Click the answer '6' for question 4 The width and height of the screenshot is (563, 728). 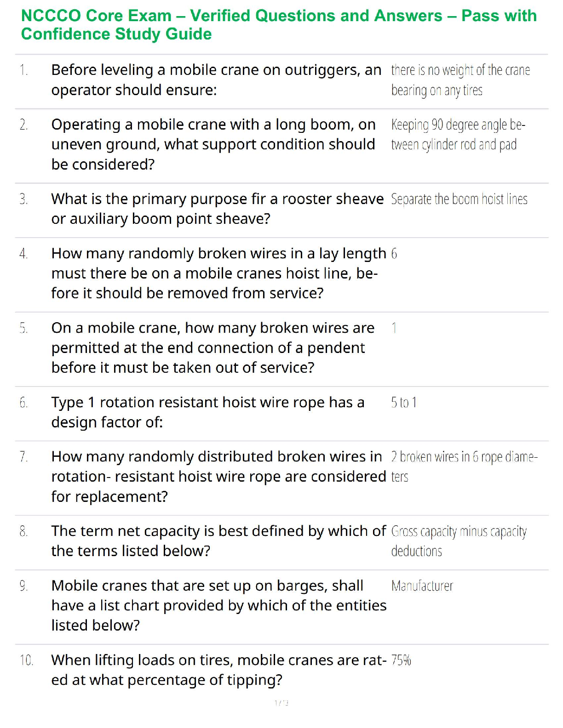[x=394, y=254]
